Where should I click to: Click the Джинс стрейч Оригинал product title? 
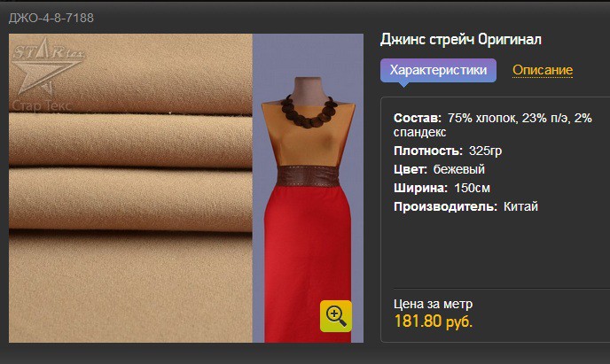(x=461, y=40)
